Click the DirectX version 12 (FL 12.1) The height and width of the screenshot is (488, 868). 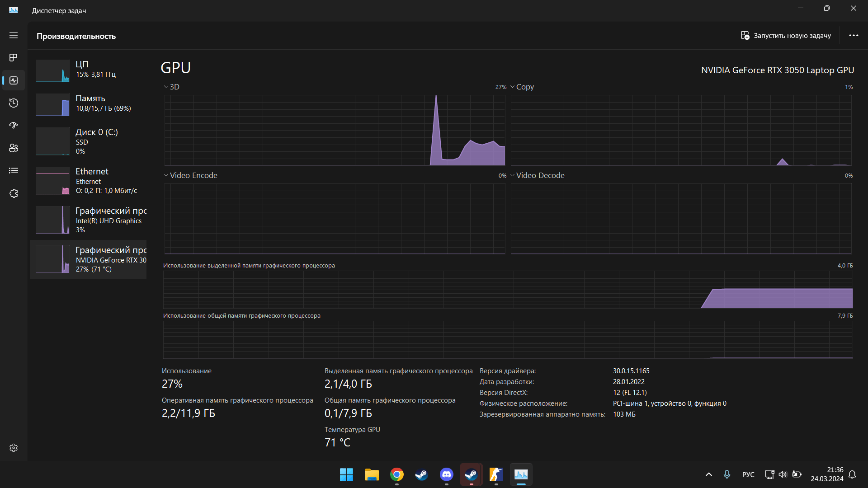tap(630, 393)
